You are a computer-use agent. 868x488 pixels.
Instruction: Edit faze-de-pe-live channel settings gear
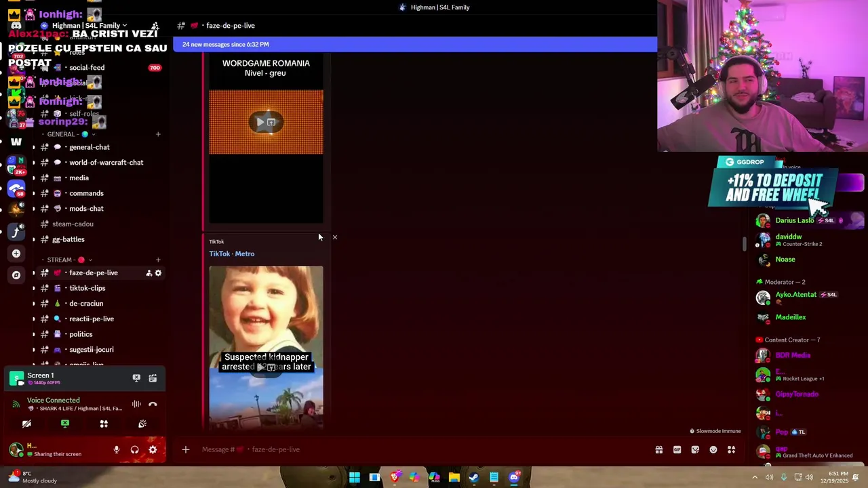(158, 273)
